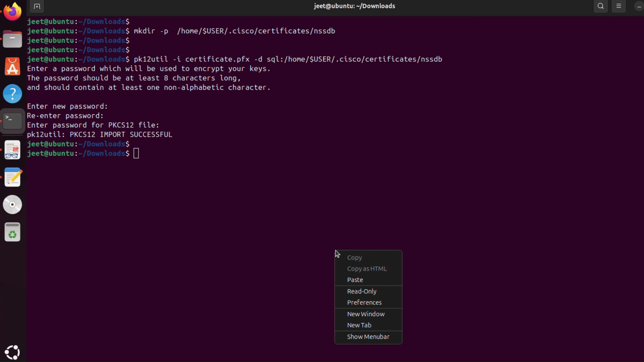This screenshot has height=362, width=644.
Task: Click the line 'The password should be at least 8 characters long,'
Action: [x=134, y=78]
